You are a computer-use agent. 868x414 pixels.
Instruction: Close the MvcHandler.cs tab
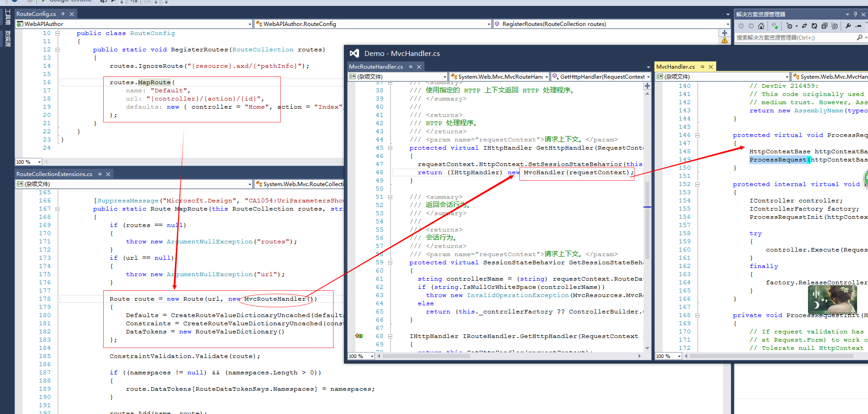pyautogui.click(x=711, y=67)
